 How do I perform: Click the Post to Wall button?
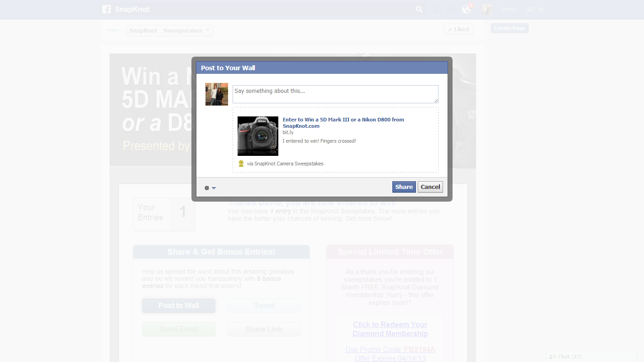pos(179,305)
